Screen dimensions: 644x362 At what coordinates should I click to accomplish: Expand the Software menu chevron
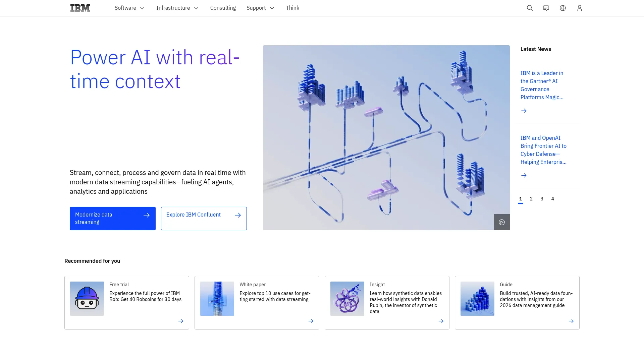142,8
